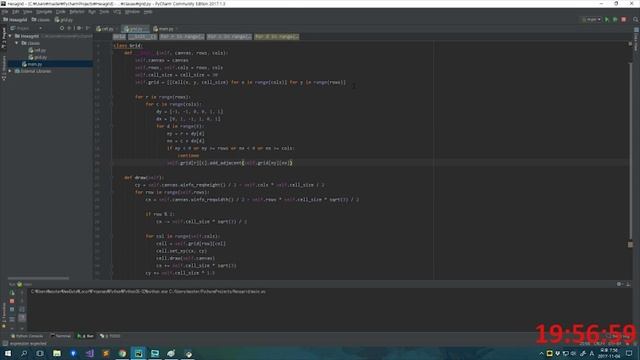Open the File menu
This screenshot has width=640, height=360.
point(5,12)
